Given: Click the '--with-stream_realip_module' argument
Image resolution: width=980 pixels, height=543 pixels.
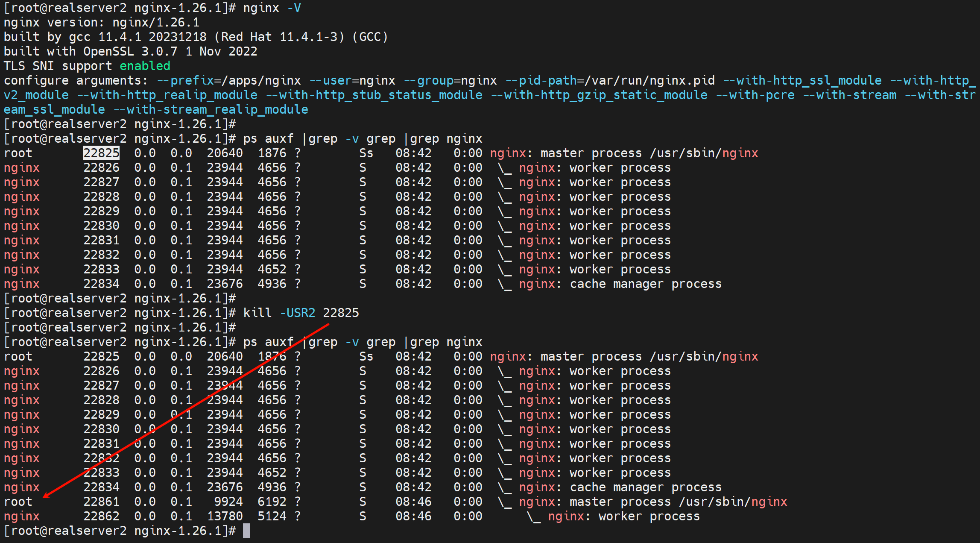Looking at the screenshot, I should [211, 109].
